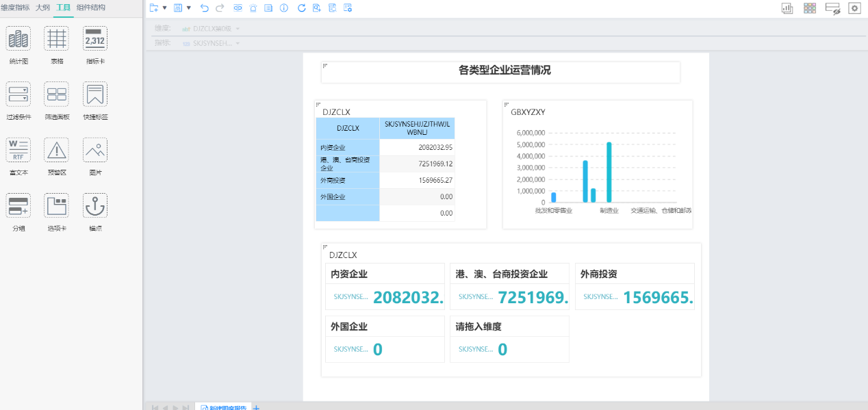Expand the save button dropdown arrow
This screenshot has width=868, height=410.
(189, 8)
